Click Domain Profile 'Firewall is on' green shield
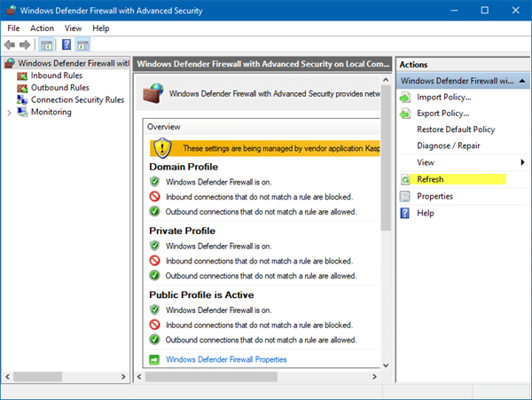532x400 pixels. click(x=154, y=182)
